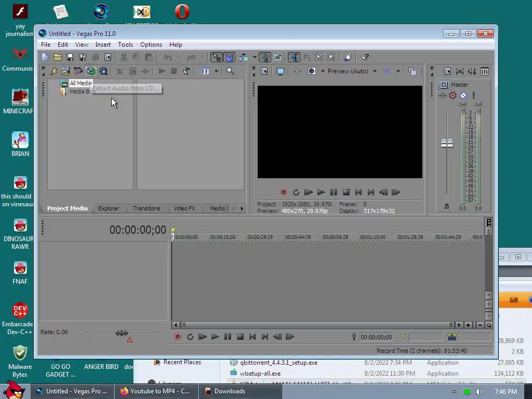Copy snapshot to clipboard icon
This screenshot has width=532, height=399.
(x=412, y=71)
